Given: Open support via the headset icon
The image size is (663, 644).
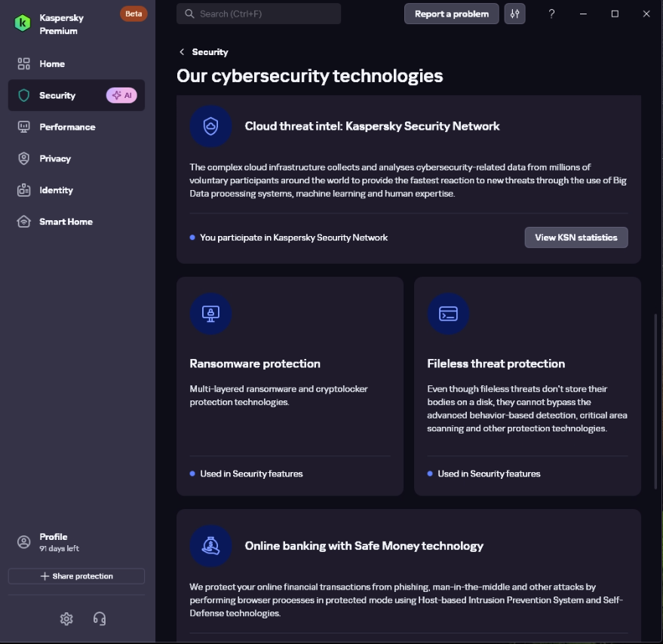Looking at the screenshot, I should (x=100, y=619).
